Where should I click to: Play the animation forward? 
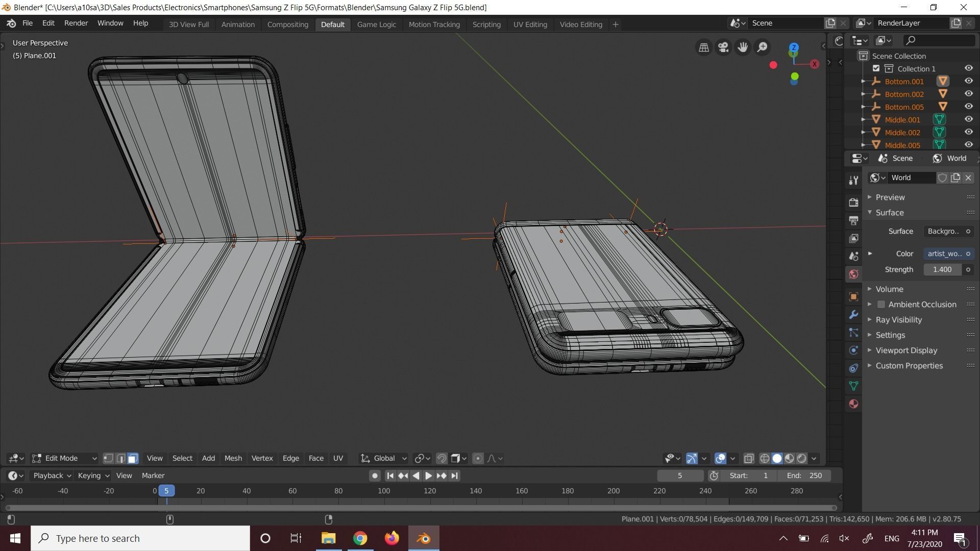(x=428, y=475)
